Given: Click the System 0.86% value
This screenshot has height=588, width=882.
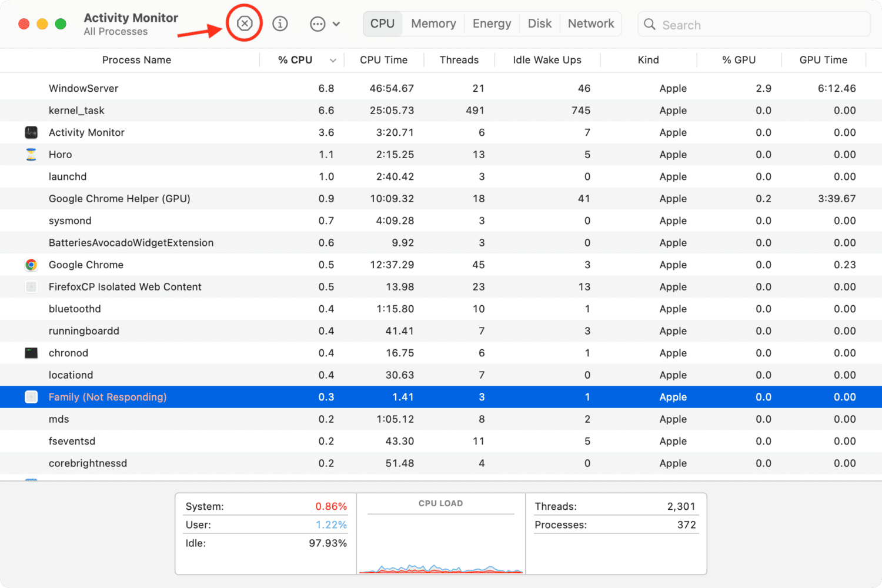Looking at the screenshot, I should click(331, 506).
